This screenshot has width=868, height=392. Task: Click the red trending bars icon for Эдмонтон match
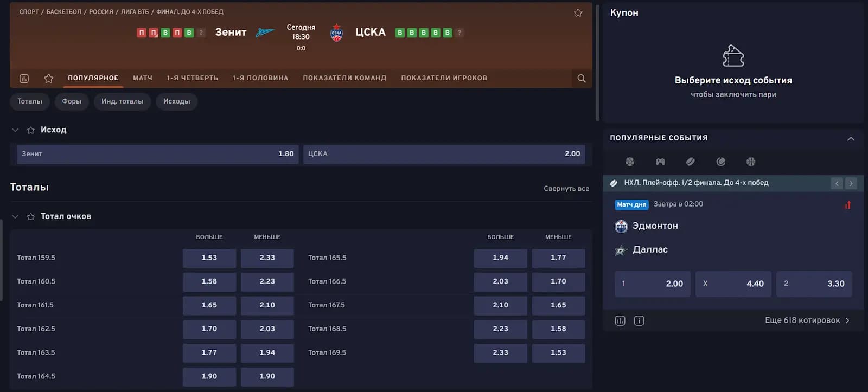[x=847, y=205]
